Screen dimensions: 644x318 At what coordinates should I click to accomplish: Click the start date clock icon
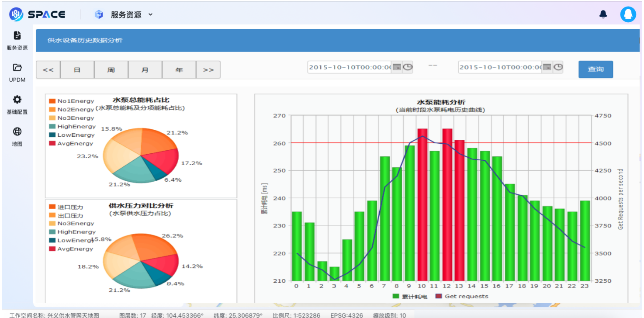[x=408, y=67]
